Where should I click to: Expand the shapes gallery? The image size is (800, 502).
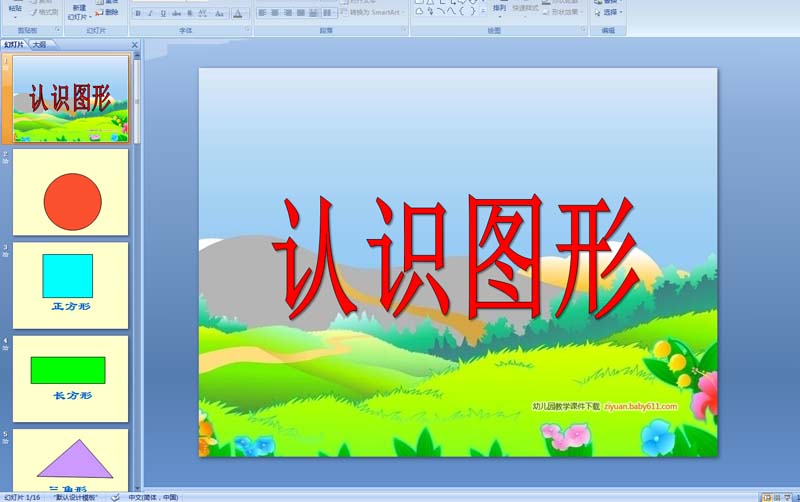point(483,11)
